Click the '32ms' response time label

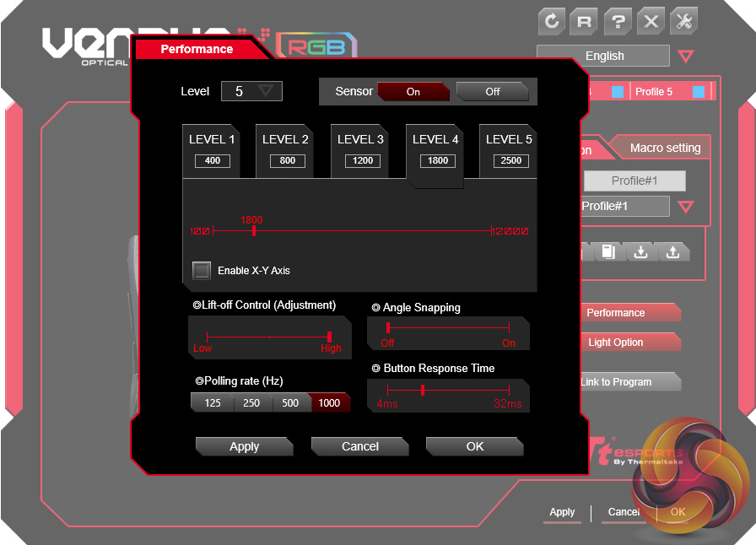(508, 403)
